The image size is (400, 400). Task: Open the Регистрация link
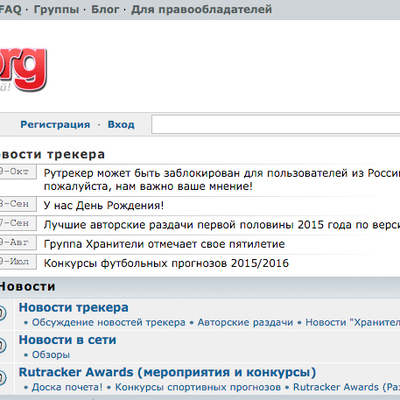[55, 125]
